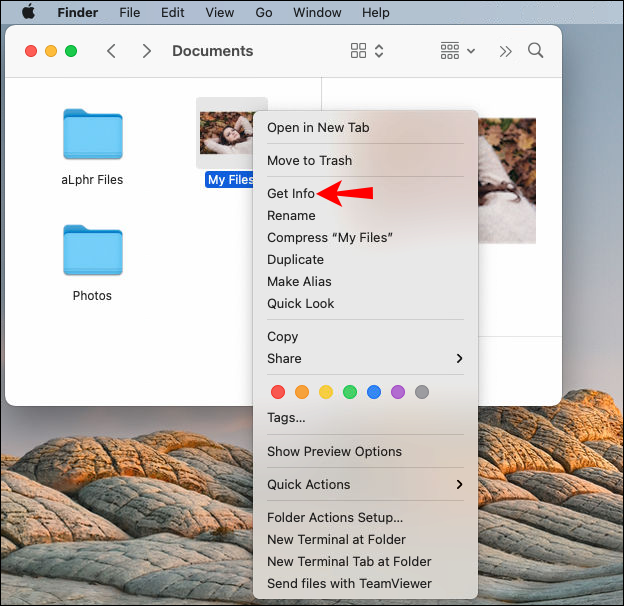Click the Documents window title
Image resolution: width=624 pixels, height=606 pixels.
coord(213,51)
